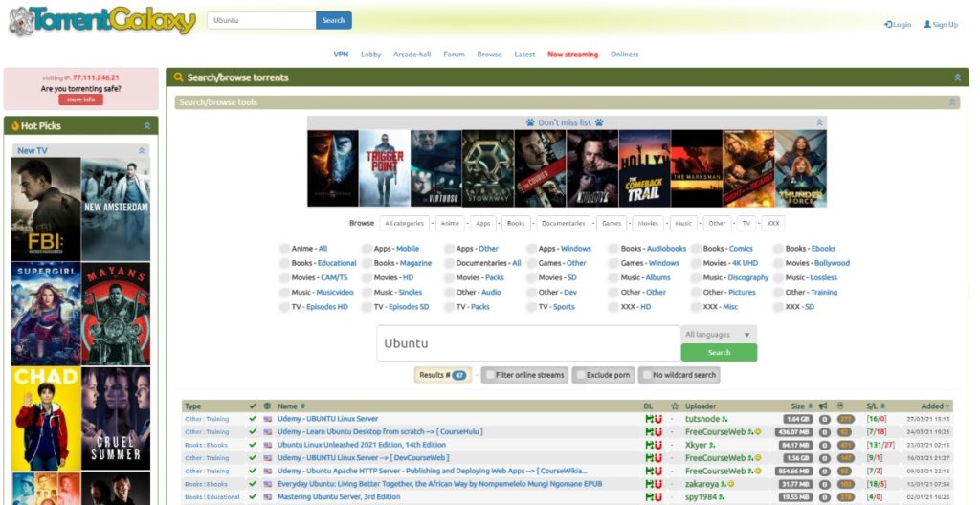Click green torrent icon for Everyday Ubuntu EPUB row
Screen dimensions: 980x505
coord(649,484)
